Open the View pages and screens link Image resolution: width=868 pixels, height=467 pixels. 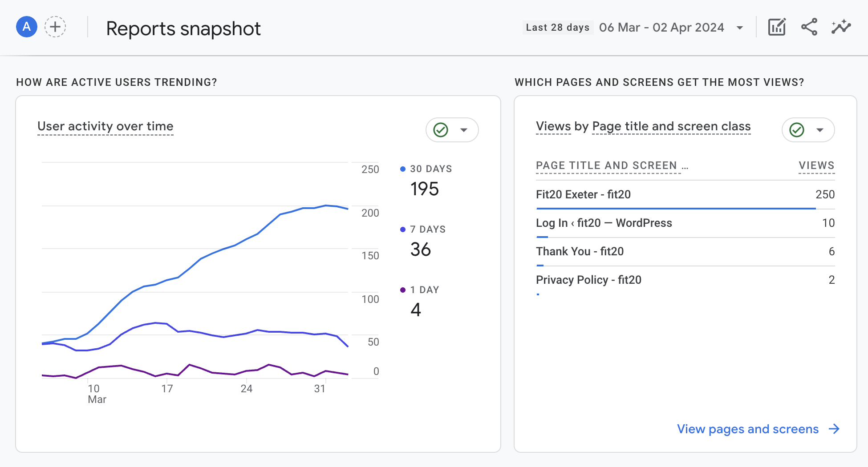[x=748, y=429]
